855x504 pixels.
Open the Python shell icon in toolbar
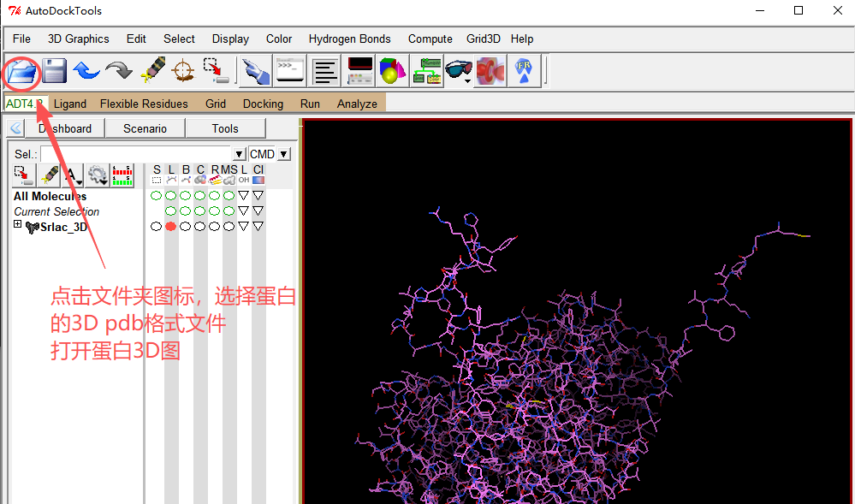pyautogui.click(x=290, y=70)
